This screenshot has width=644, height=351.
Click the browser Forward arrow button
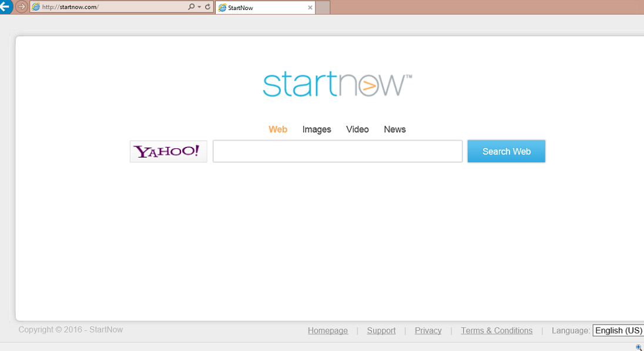pyautogui.click(x=21, y=6)
